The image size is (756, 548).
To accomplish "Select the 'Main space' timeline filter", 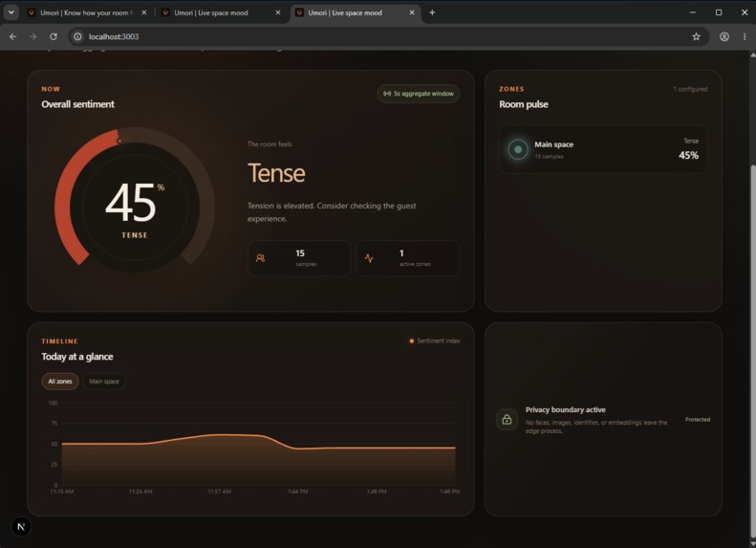I will click(x=104, y=381).
